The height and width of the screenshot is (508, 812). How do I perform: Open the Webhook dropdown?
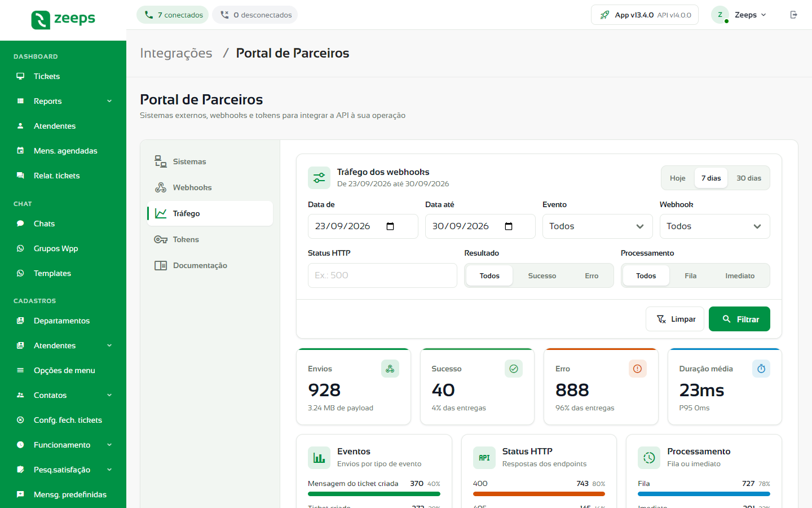pyautogui.click(x=714, y=226)
